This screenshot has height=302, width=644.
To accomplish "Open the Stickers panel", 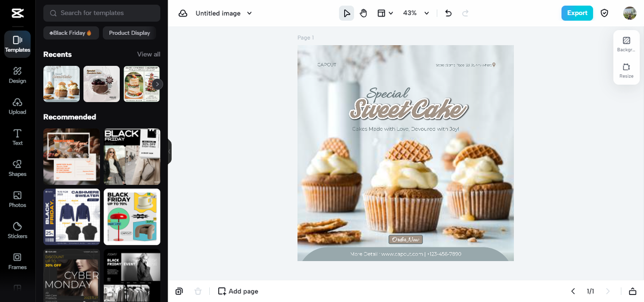I will [x=18, y=230].
